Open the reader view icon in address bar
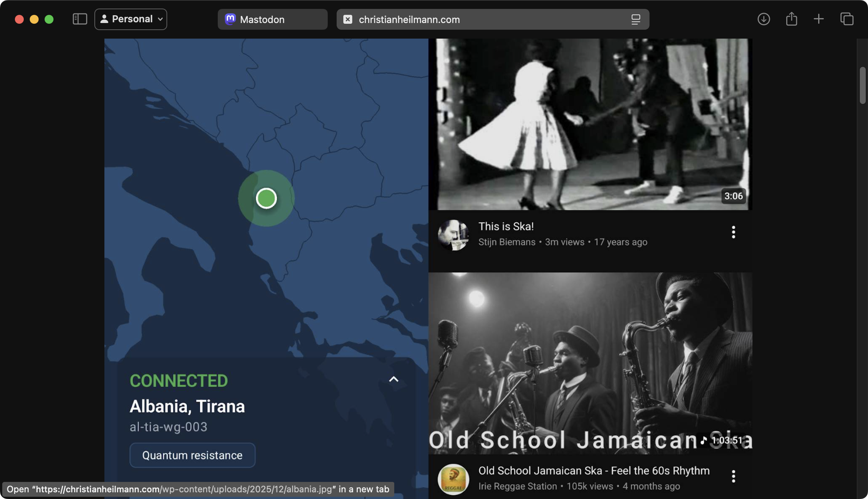This screenshot has height=499, width=868. (636, 19)
